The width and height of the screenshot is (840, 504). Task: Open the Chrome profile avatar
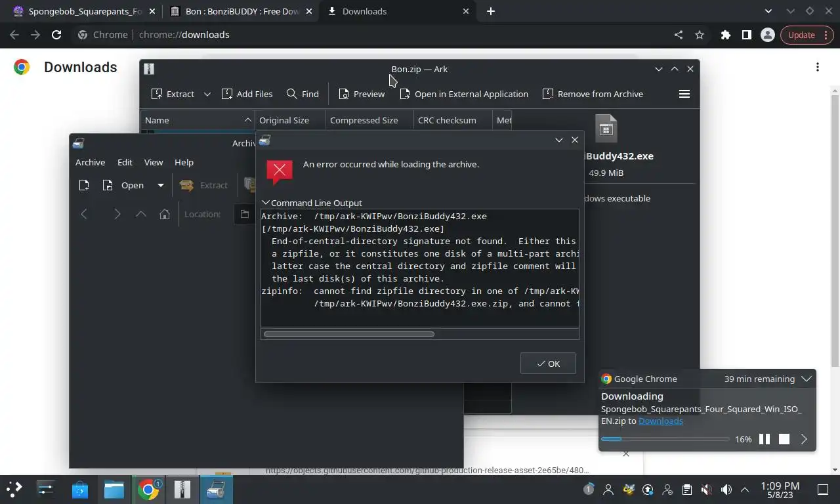pos(767,35)
